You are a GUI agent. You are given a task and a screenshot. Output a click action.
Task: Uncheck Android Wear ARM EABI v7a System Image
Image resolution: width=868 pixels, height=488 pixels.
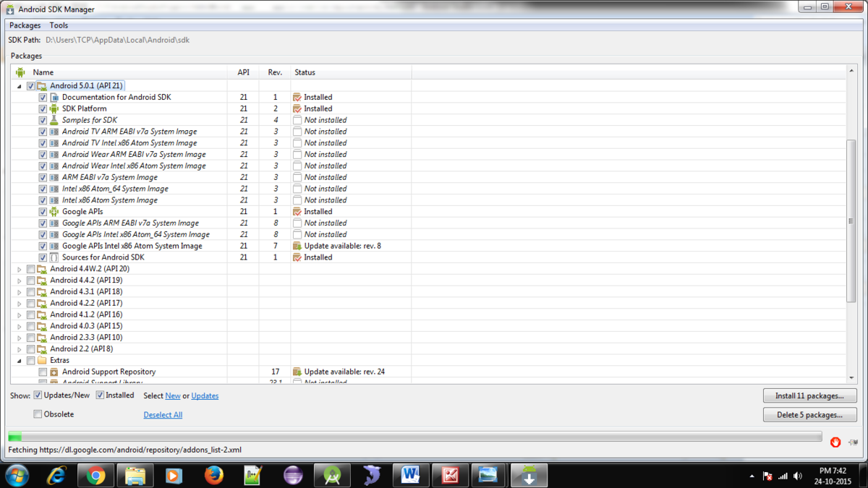(43, 155)
